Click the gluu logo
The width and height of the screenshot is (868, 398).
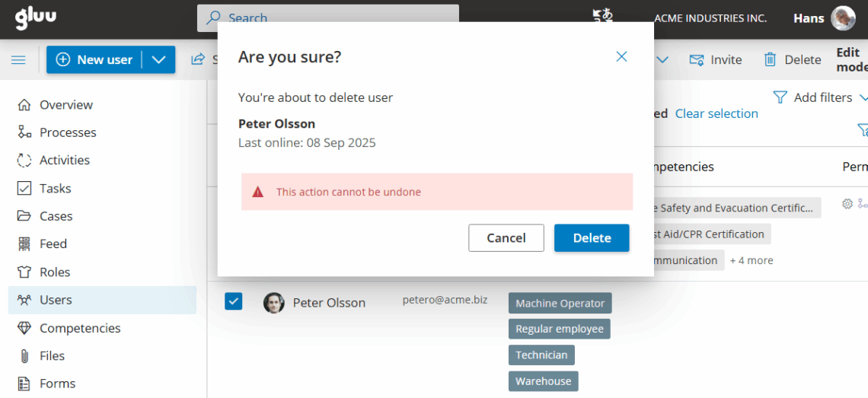click(x=36, y=18)
